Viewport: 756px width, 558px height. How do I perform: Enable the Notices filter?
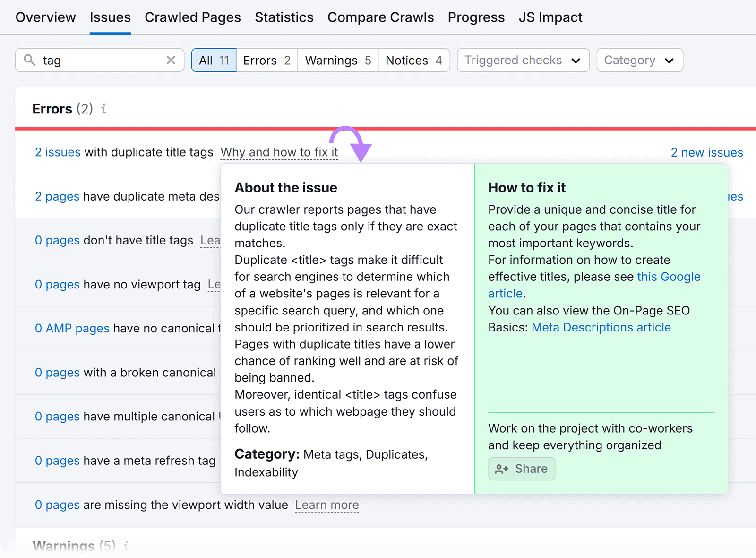point(413,60)
